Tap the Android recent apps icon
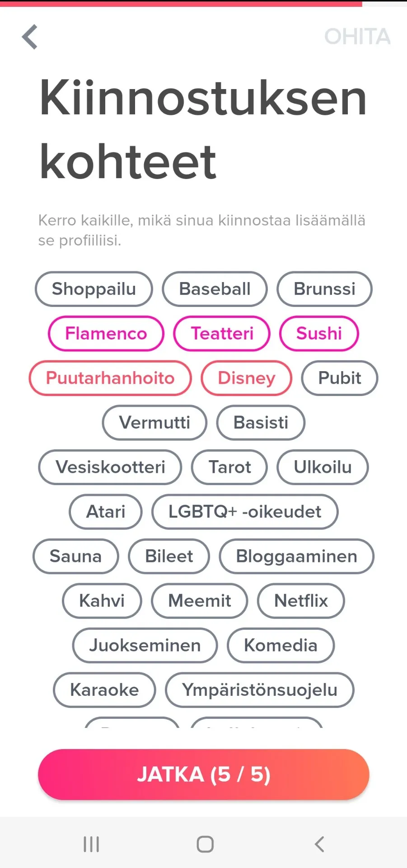This screenshot has height=868, width=407. pyautogui.click(x=91, y=844)
